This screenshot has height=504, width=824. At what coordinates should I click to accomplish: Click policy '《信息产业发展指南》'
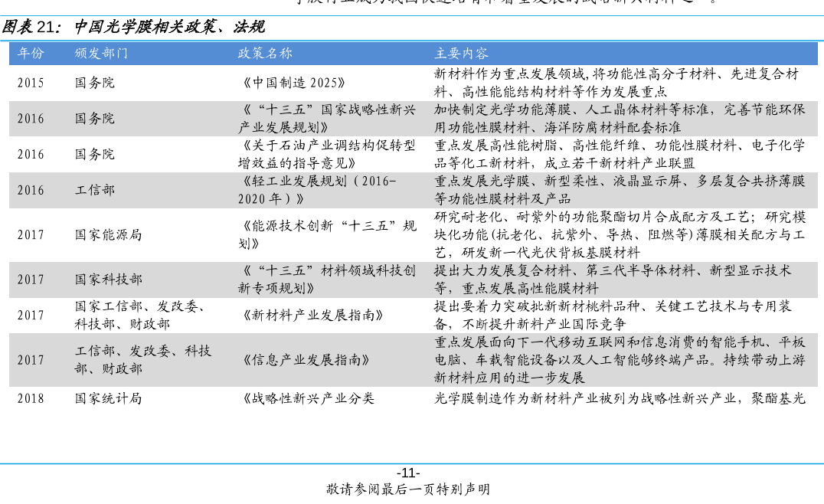coord(306,360)
